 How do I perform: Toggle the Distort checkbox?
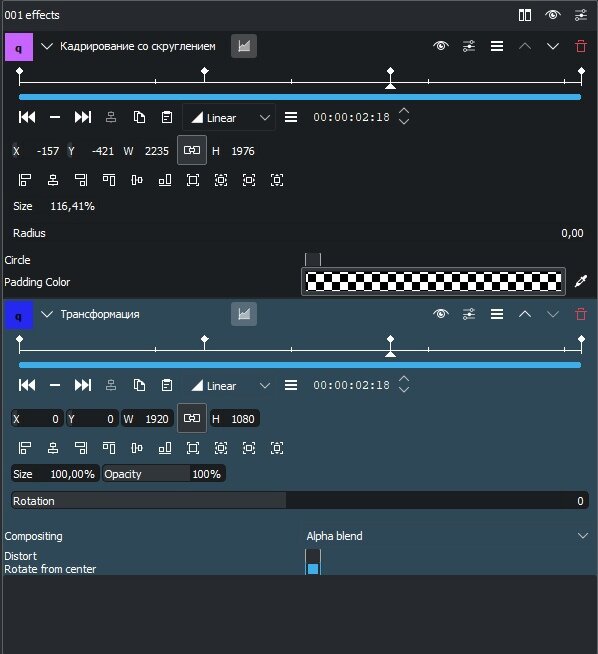pos(313,555)
